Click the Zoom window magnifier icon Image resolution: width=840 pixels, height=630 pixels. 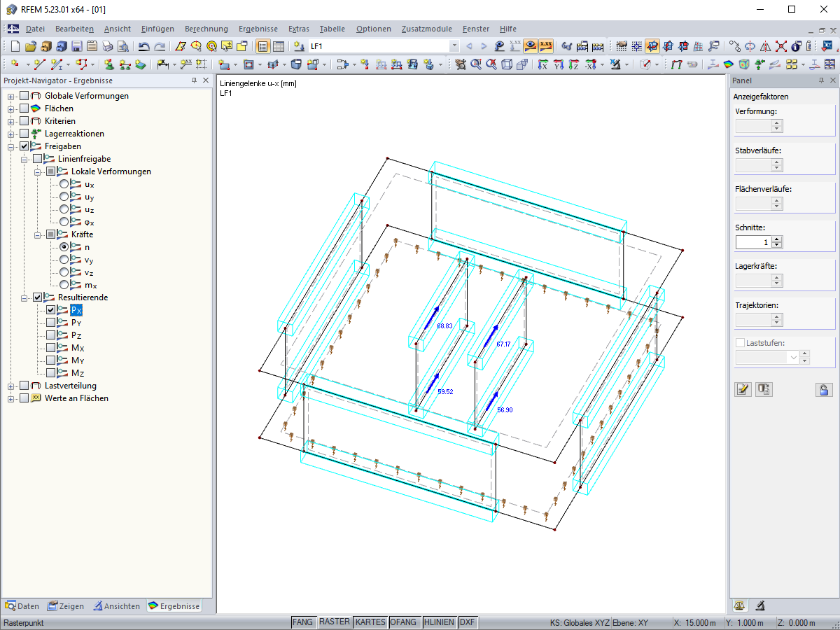pyautogui.click(x=476, y=64)
